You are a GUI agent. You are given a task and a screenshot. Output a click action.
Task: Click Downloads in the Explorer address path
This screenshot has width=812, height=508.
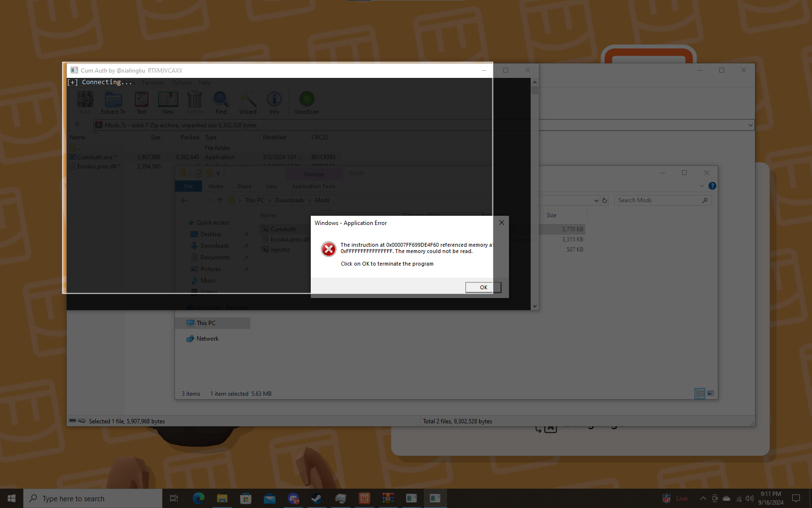(290, 200)
